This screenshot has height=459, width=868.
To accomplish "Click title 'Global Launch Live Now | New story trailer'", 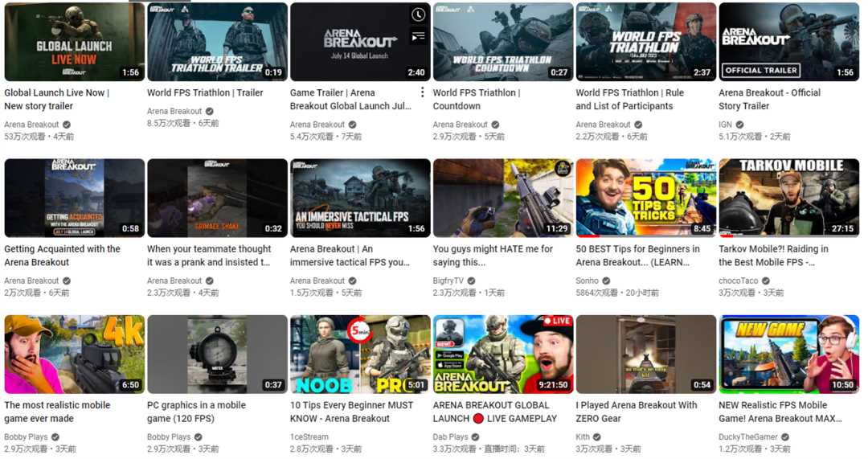I will (56, 99).
